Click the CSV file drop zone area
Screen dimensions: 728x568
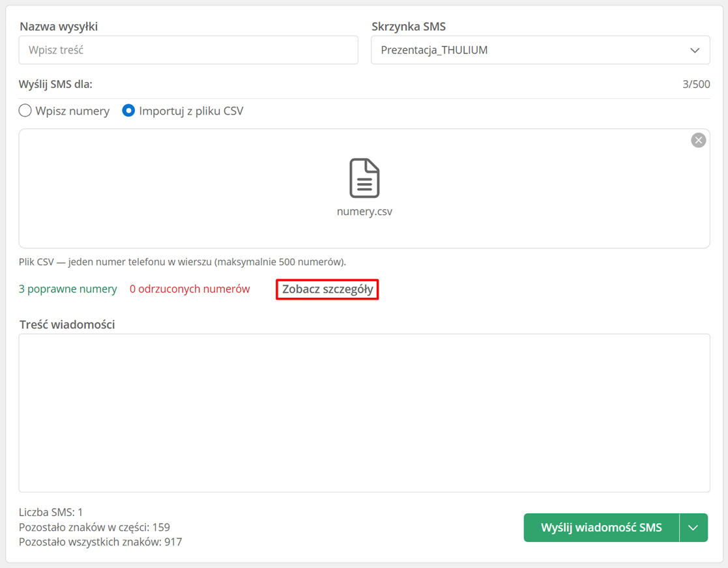[364, 188]
